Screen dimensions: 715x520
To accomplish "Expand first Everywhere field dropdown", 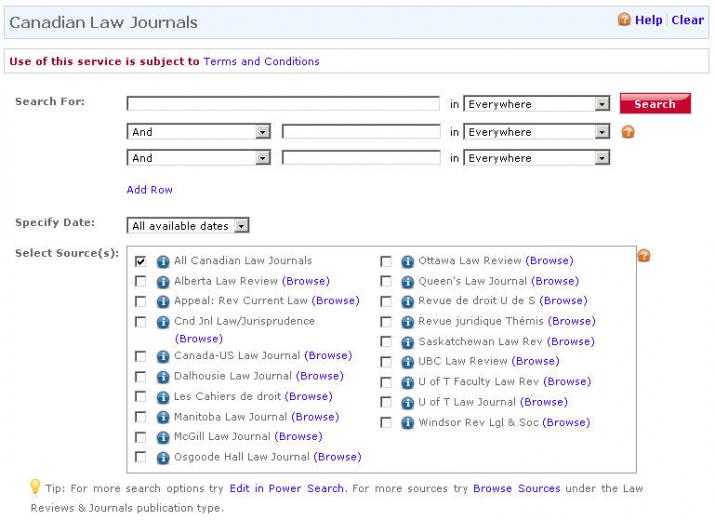I will [x=537, y=104].
